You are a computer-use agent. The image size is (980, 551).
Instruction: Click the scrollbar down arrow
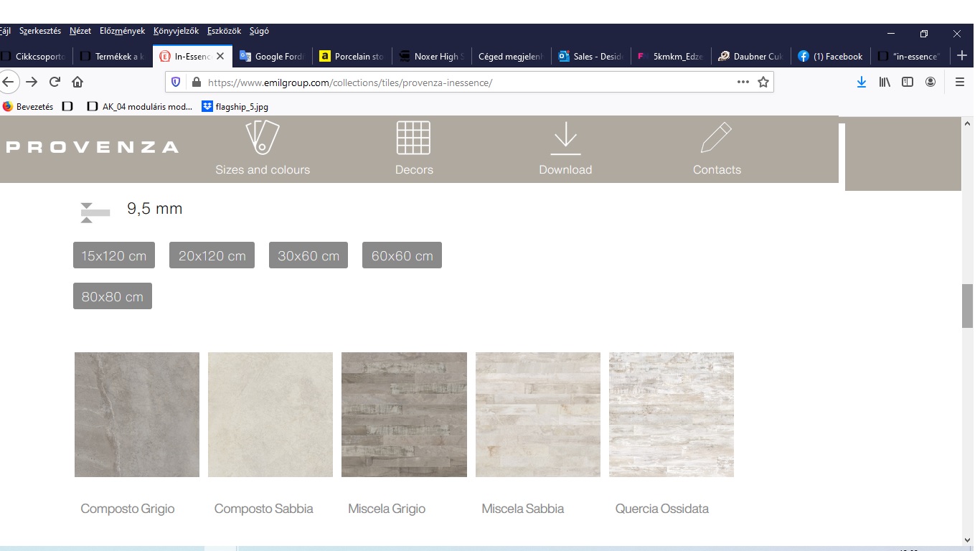(967, 540)
